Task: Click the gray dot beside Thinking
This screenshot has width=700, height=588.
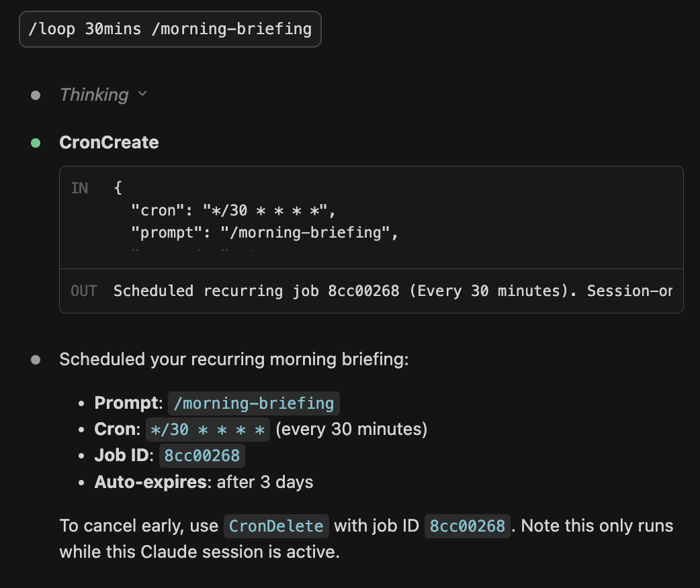Action: [36, 95]
